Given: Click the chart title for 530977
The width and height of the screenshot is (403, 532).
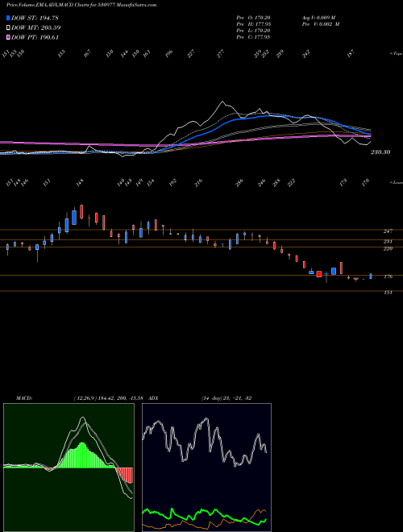Looking at the screenshot, I should 81,5.
